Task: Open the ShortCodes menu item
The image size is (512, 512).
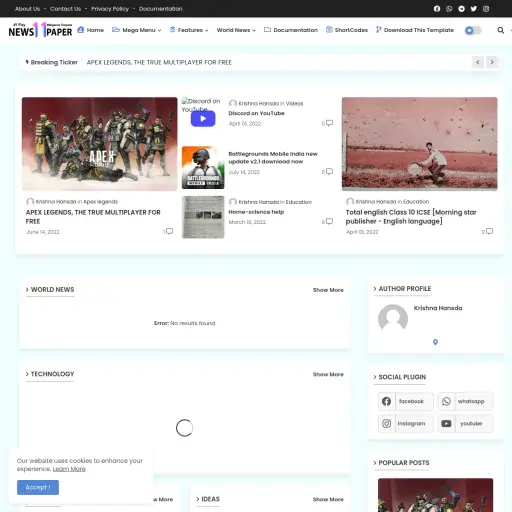Action: click(347, 30)
